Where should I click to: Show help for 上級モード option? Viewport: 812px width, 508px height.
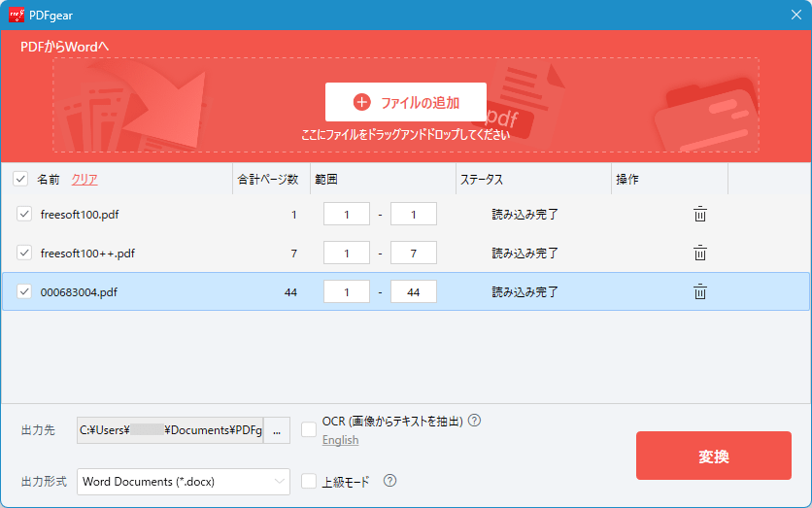389,481
